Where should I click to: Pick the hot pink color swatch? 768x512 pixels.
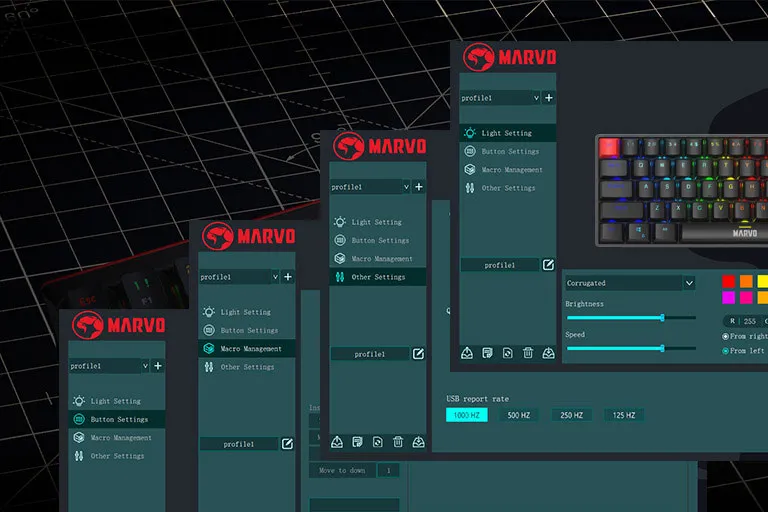(x=746, y=297)
